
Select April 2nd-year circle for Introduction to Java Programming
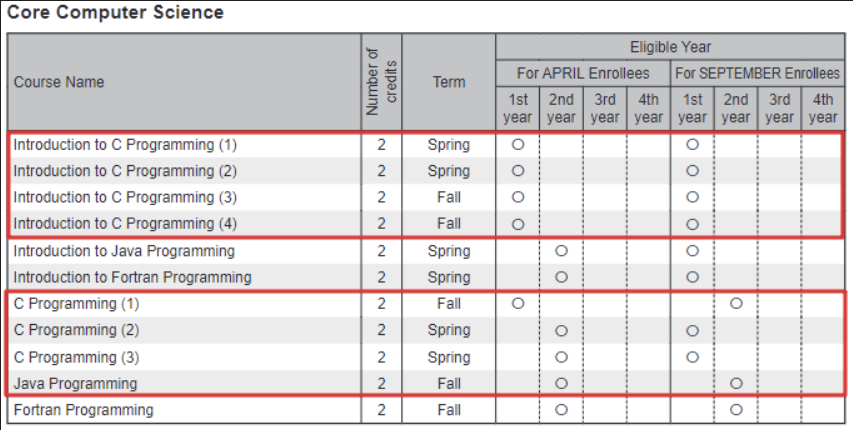click(561, 251)
